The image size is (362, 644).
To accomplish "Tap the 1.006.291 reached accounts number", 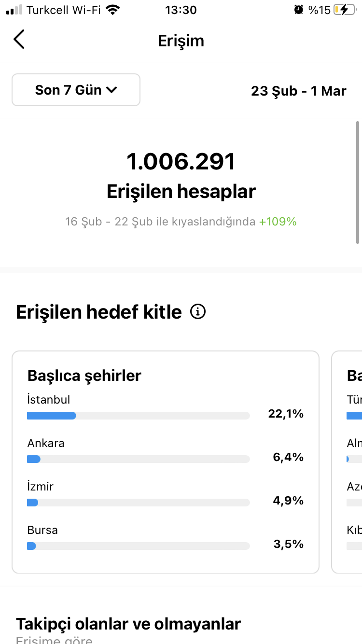I will [x=181, y=162].
